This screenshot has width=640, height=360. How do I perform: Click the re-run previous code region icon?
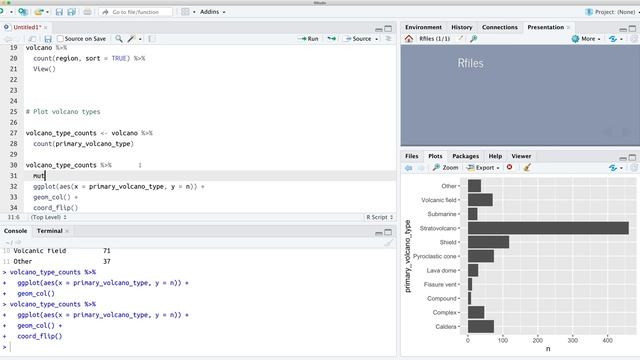coord(332,39)
